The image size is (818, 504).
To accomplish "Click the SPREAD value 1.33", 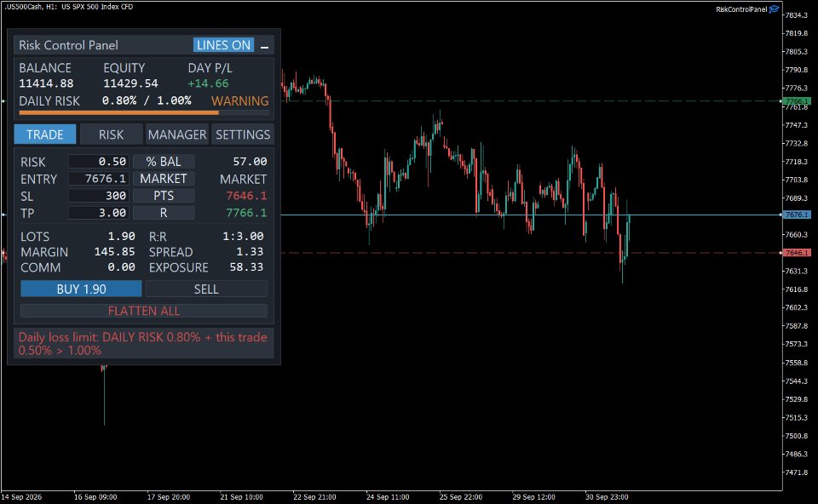I will pos(250,252).
